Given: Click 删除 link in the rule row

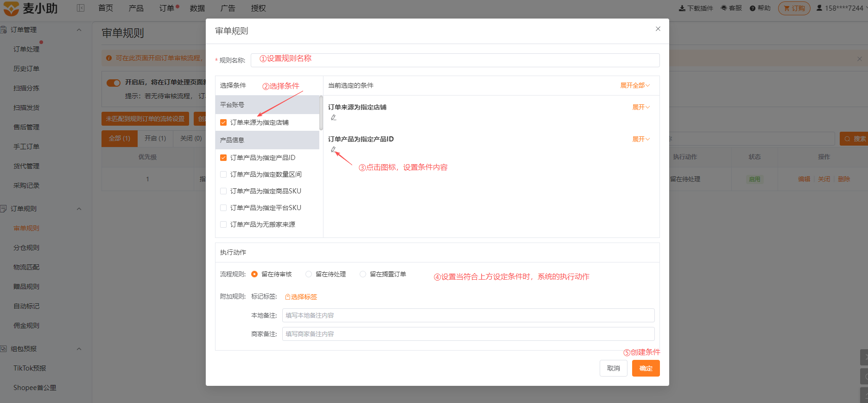Looking at the screenshot, I should (844, 179).
